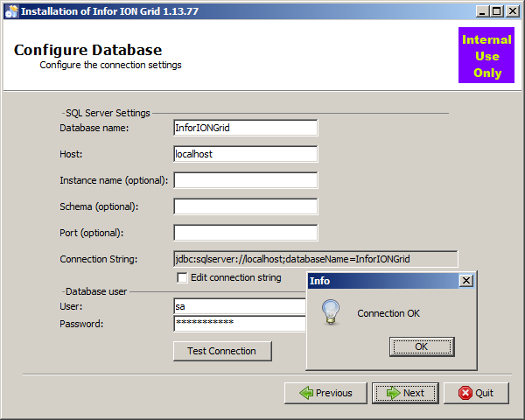
Task: Select the Instance name optional field
Action: pyautogui.click(x=245, y=180)
